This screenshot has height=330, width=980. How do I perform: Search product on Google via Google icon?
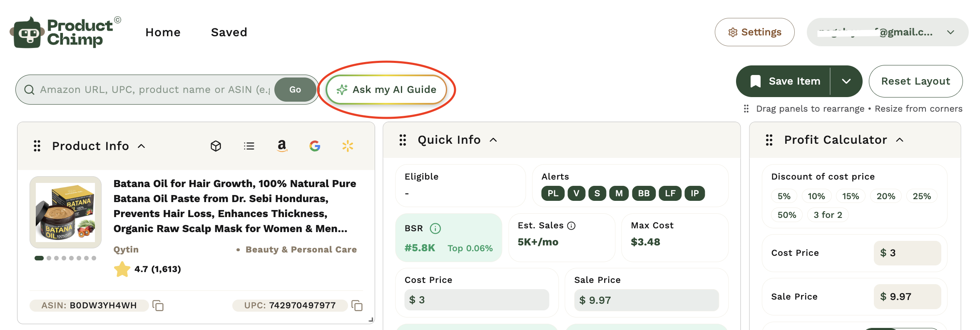315,146
